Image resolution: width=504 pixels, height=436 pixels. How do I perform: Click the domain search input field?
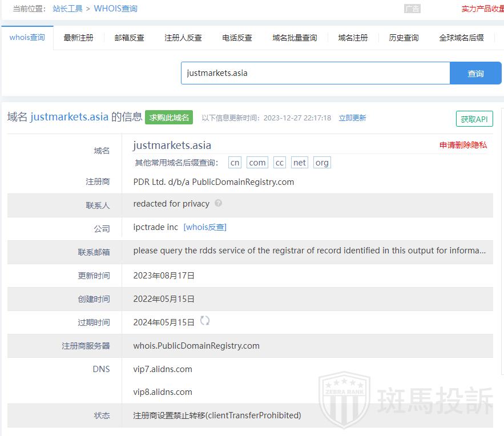click(315, 73)
